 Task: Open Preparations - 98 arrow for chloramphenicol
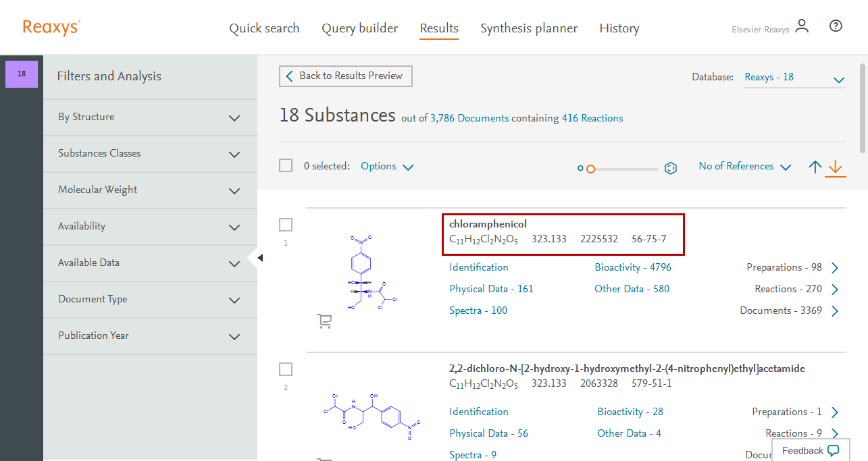pos(835,268)
